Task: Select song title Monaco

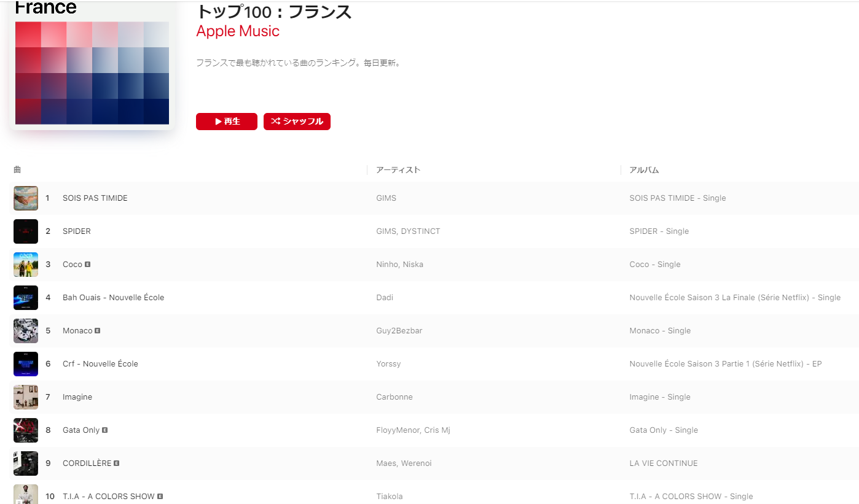Action: click(77, 331)
